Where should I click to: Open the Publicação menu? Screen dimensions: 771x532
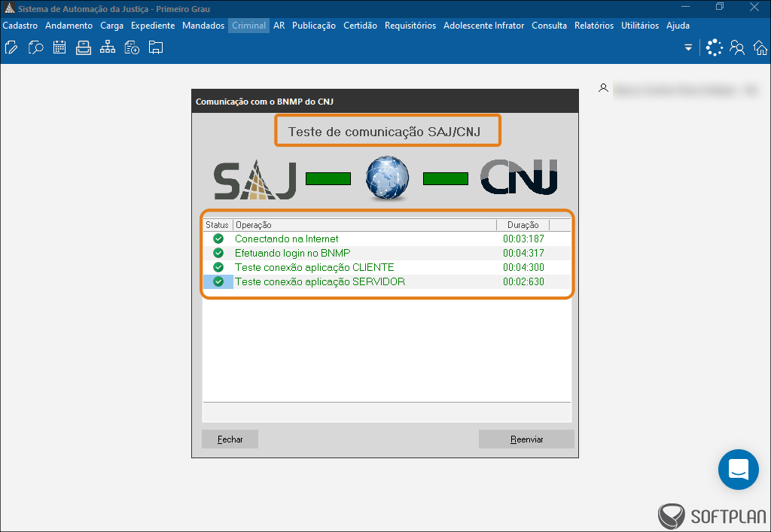click(x=314, y=26)
